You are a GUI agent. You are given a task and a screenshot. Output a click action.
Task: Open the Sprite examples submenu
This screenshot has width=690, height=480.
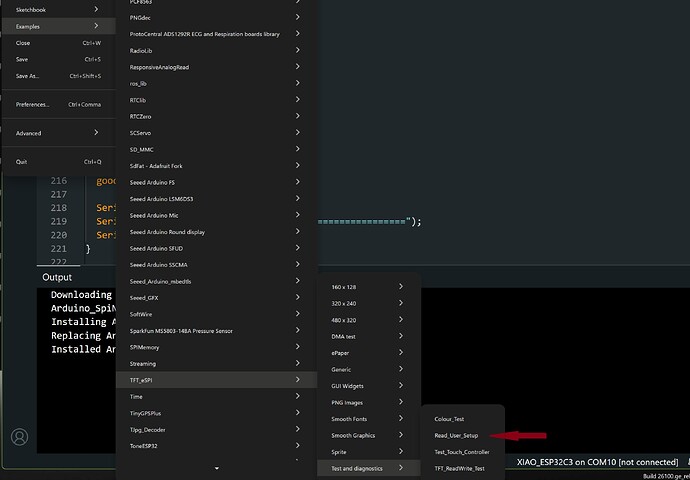pyautogui.click(x=369, y=452)
